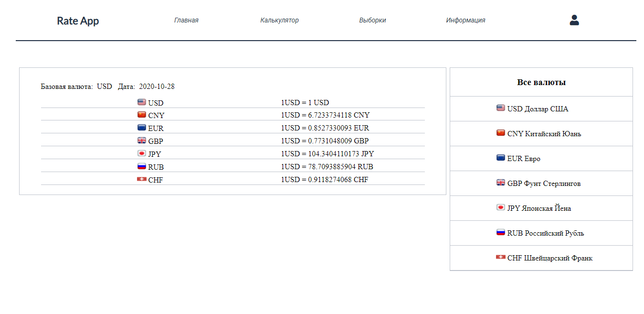
Task: Click the UK flag icon next to GBP rate
Action: tap(141, 141)
